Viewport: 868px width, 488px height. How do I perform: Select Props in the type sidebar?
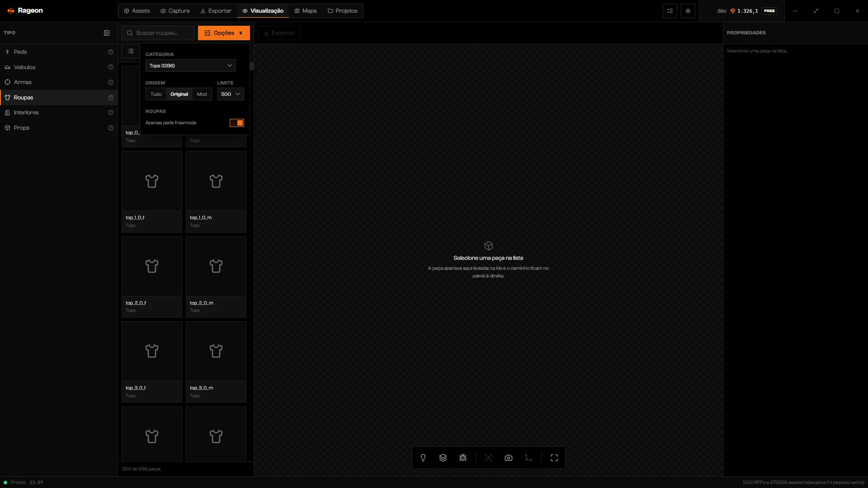pos(59,128)
